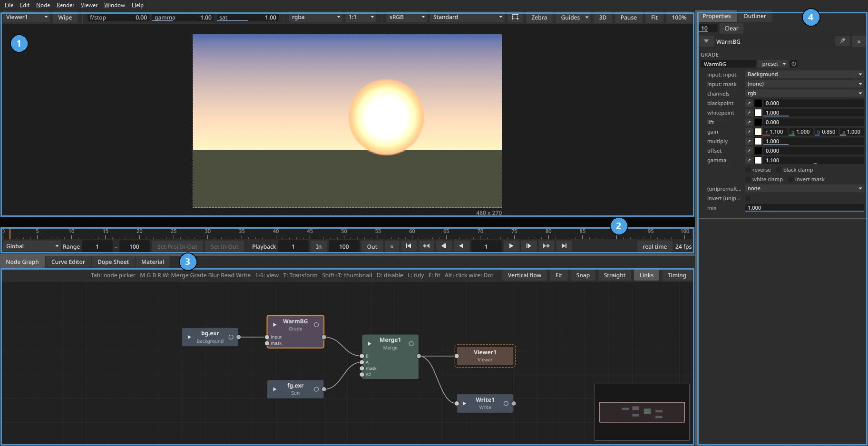Jump to first frame button
This screenshot has width=868, height=446.
(408, 246)
